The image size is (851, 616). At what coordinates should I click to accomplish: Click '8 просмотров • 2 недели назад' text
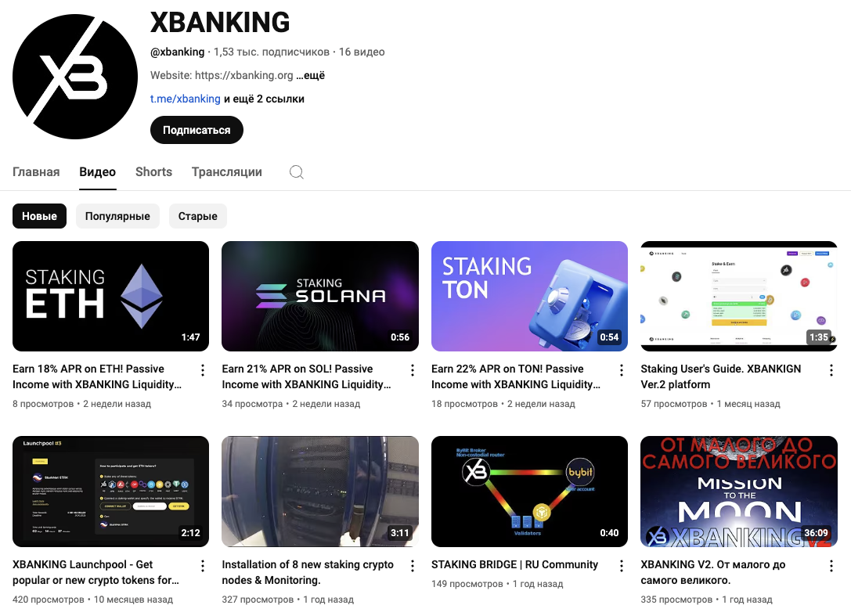[x=82, y=404]
